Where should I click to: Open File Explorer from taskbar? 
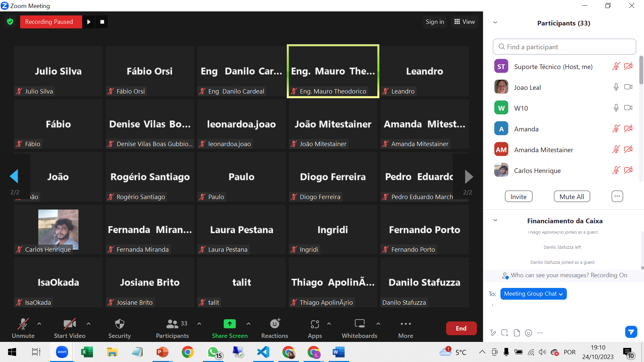112,352
